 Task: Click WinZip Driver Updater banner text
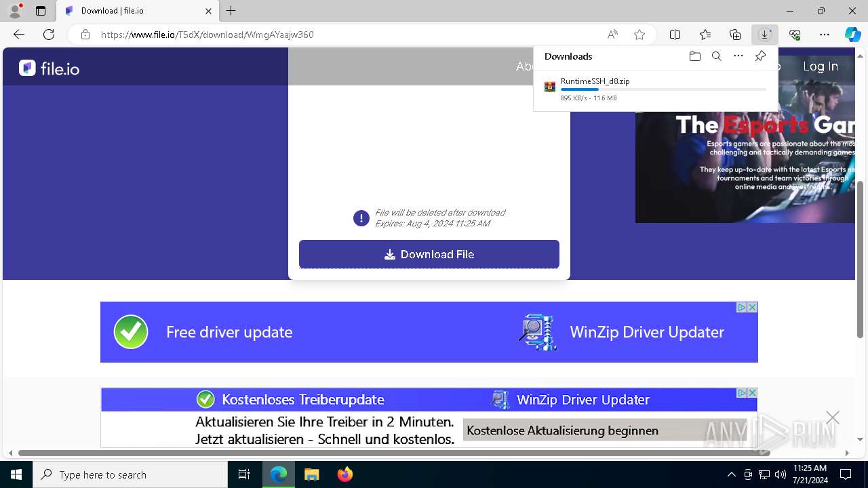tap(647, 332)
